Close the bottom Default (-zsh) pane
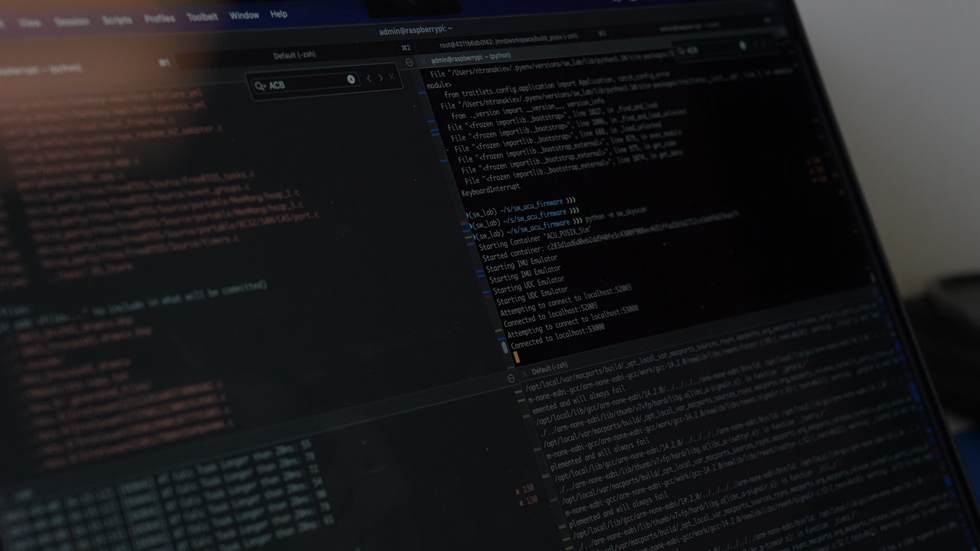This screenshot has width=980, height=551. tap(524, 375)
